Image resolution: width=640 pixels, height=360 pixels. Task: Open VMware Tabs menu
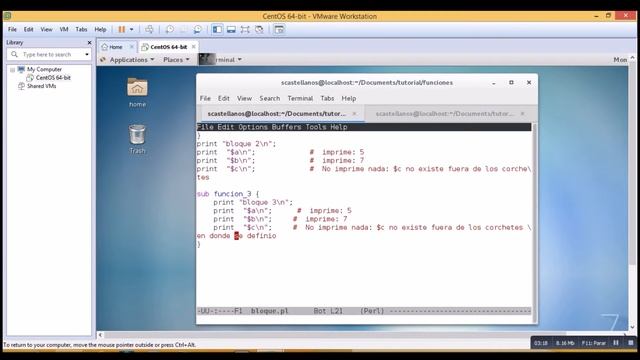click(81, 29)
